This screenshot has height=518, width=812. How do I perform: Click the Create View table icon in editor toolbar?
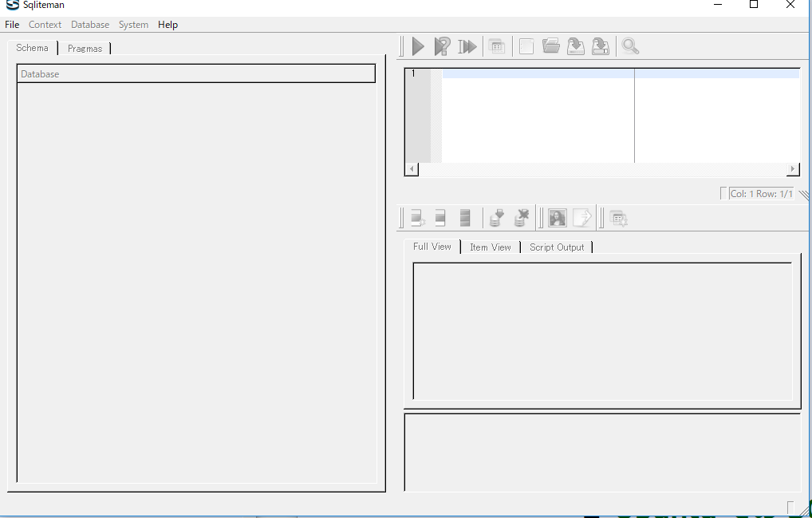tap(497, 47)
